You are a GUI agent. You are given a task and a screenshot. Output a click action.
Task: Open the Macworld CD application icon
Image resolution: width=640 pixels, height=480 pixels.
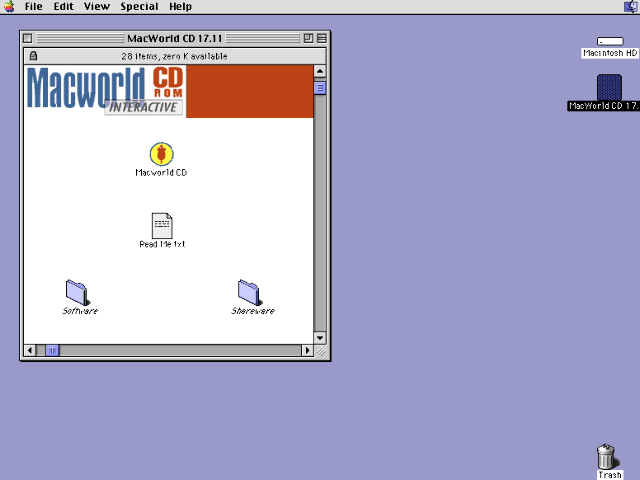161,154
